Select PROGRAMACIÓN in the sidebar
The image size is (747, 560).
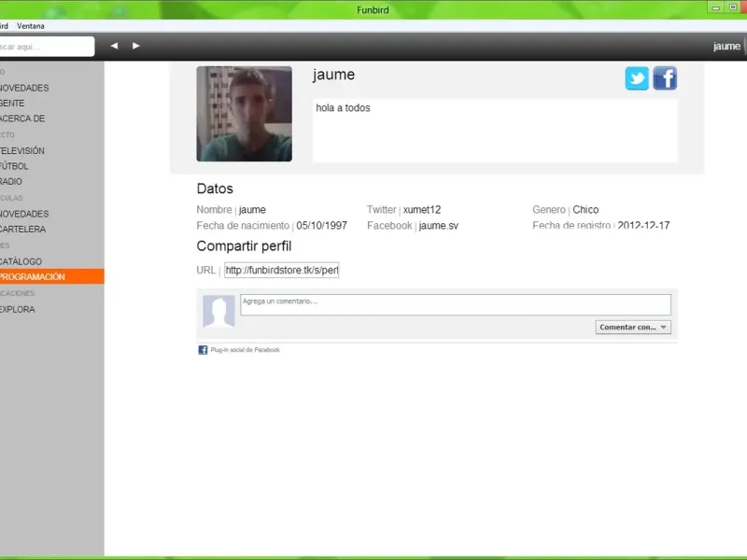coord(52,276)
